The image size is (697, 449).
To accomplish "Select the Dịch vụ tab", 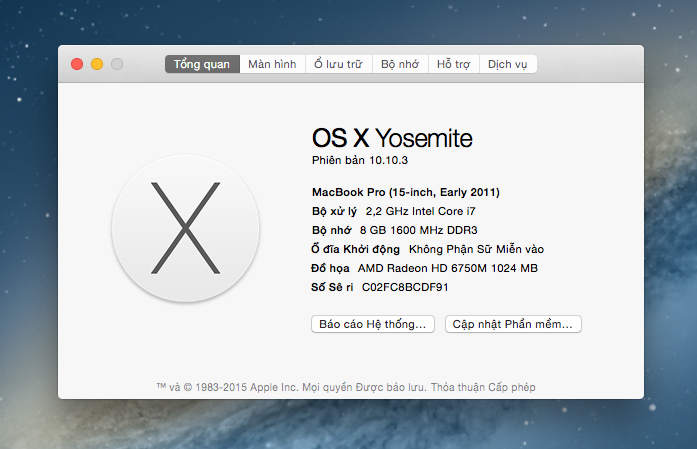I will (x=508, y=64).
